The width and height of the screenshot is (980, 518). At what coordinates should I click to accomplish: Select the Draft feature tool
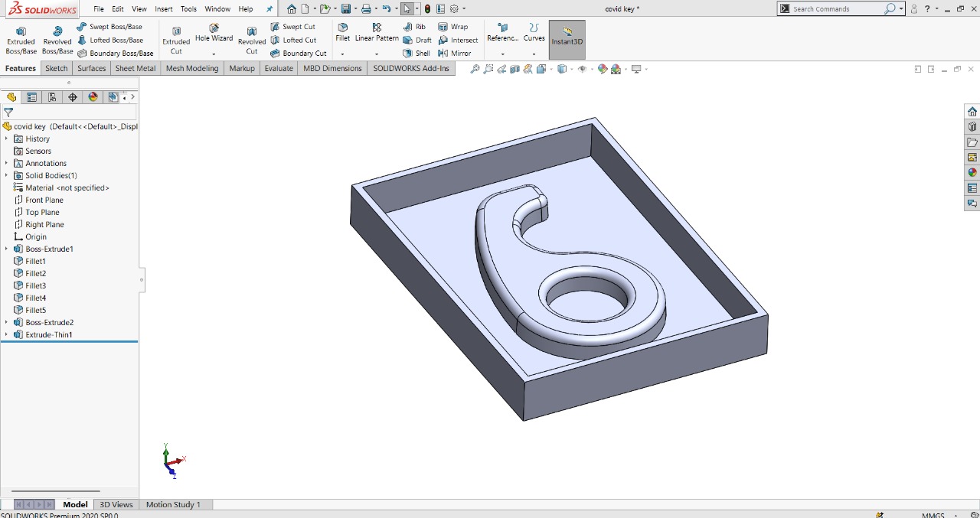[417, 40]
